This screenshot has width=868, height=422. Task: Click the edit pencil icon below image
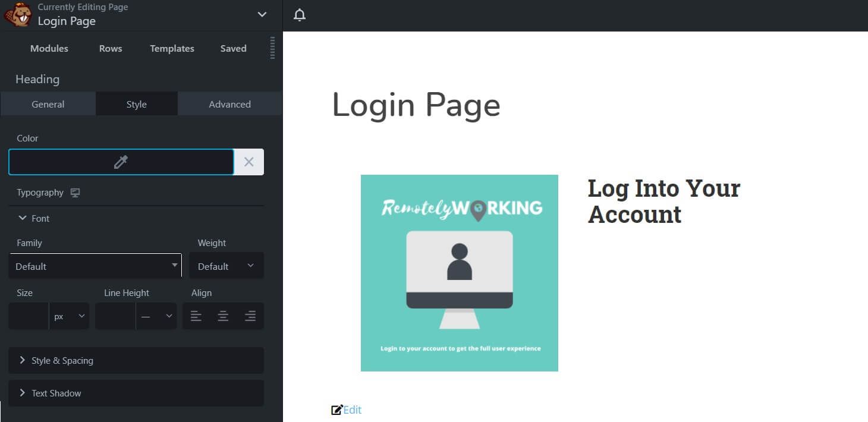337,410
